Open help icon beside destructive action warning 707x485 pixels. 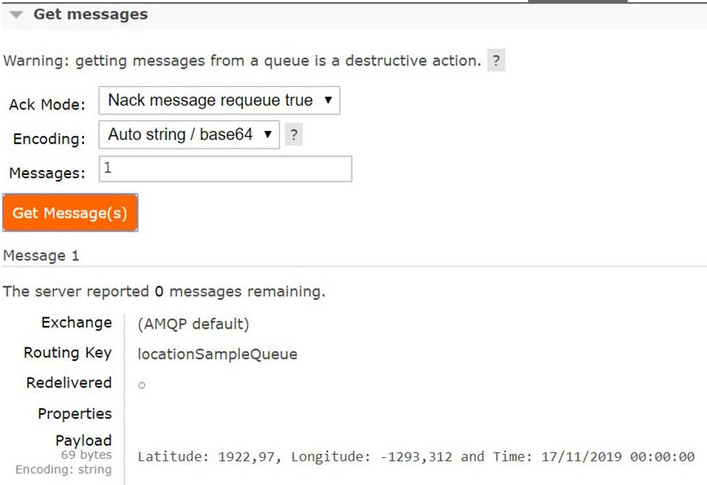click(496, 61)
